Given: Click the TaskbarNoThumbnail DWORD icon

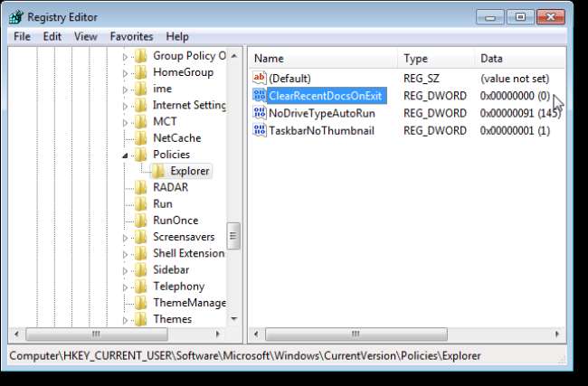Looking at the screenshot, I should coord(260,130).
